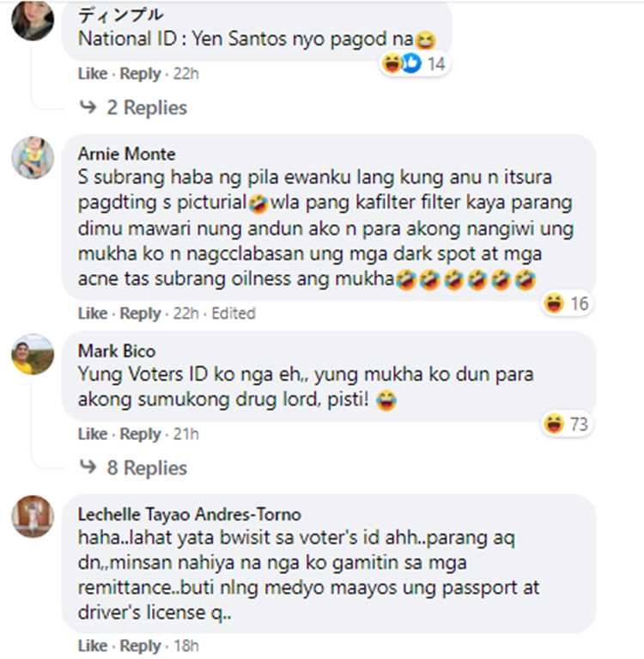Like Lechelle Tayao Andres-Torno's comment

[93, 645]
